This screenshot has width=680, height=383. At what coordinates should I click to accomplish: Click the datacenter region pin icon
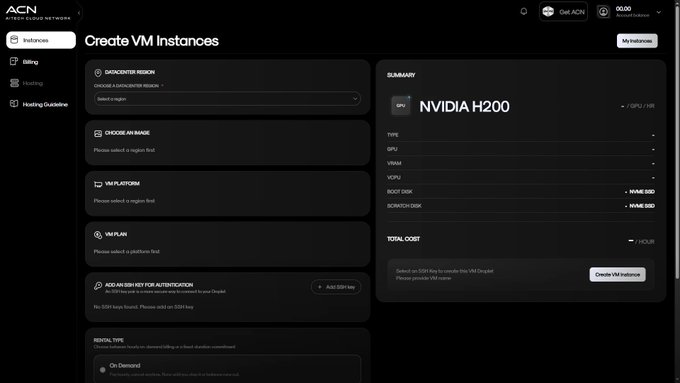tap(98, 73)
